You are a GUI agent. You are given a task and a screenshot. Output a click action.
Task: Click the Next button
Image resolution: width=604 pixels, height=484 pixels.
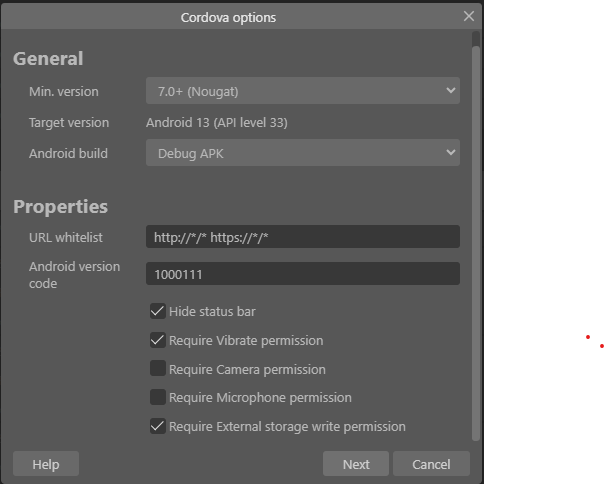click(x=356, y=464)
